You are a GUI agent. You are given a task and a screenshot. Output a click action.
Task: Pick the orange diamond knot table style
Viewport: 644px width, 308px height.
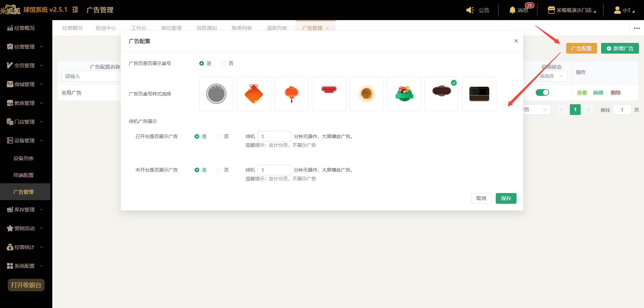[x=254, y=94]
